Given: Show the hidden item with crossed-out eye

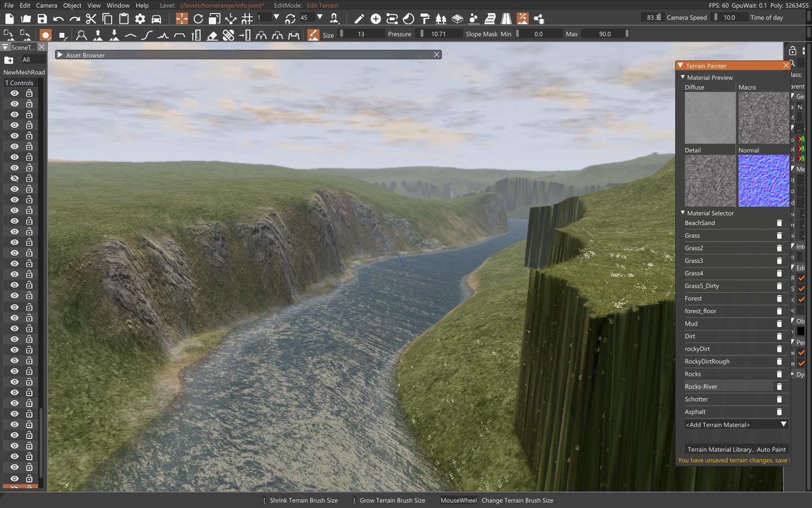Looking at the screenshot, I should 14,179.
